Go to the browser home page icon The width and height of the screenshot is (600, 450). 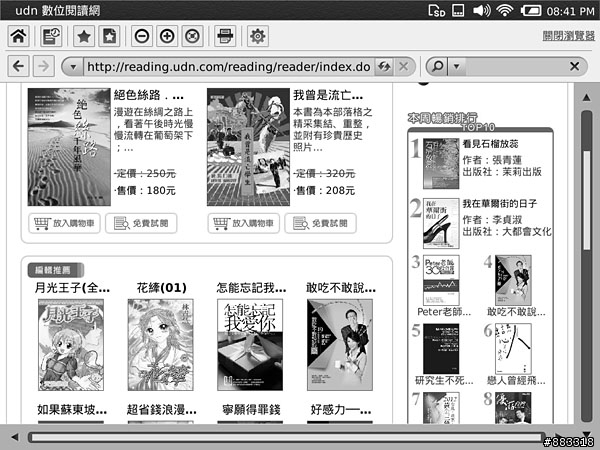pos(18,36)
